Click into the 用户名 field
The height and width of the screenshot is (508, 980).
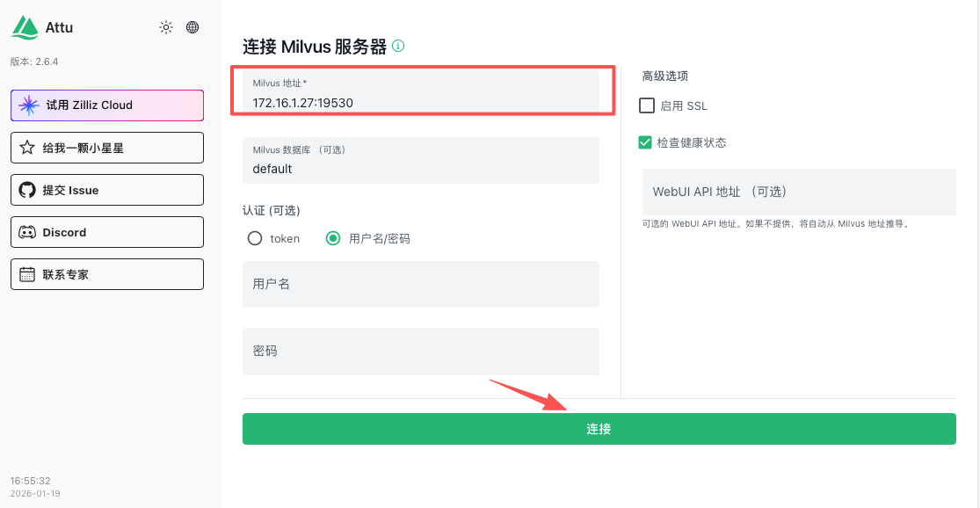click(x=420, y=284)
